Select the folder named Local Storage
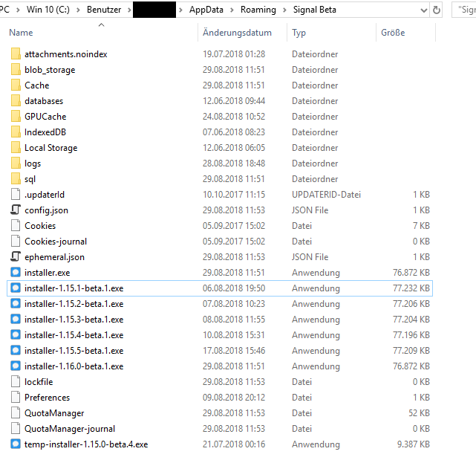The width and height of the screenshot is (476, 463). 51,148
